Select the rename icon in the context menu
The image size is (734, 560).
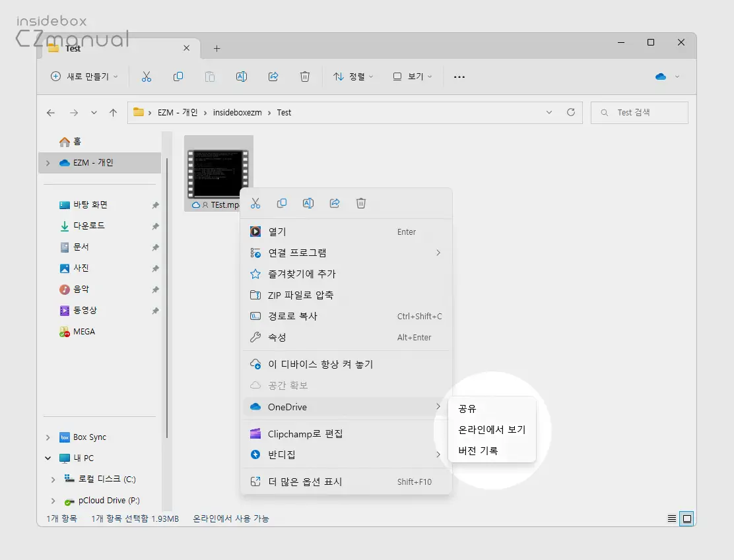click(308, 203)
